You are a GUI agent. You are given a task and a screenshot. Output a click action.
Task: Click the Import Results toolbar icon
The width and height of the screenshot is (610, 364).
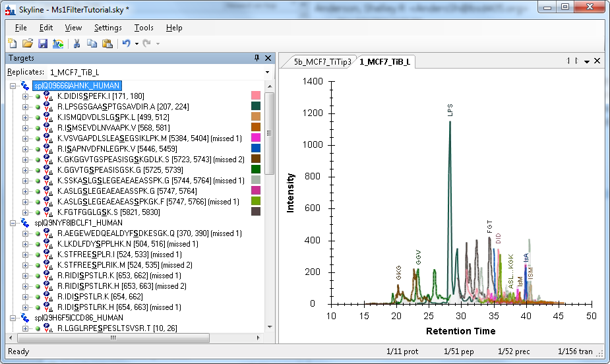pyautogui.click(x=57, y=44)
